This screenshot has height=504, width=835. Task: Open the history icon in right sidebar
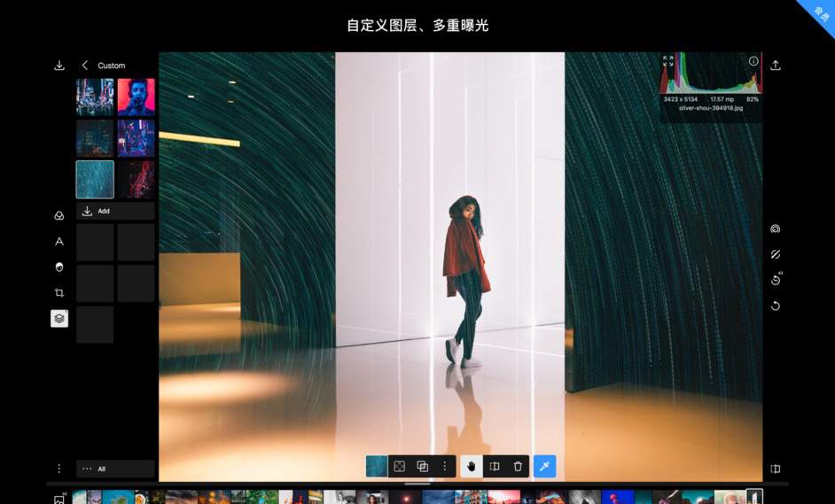point(776,280)
